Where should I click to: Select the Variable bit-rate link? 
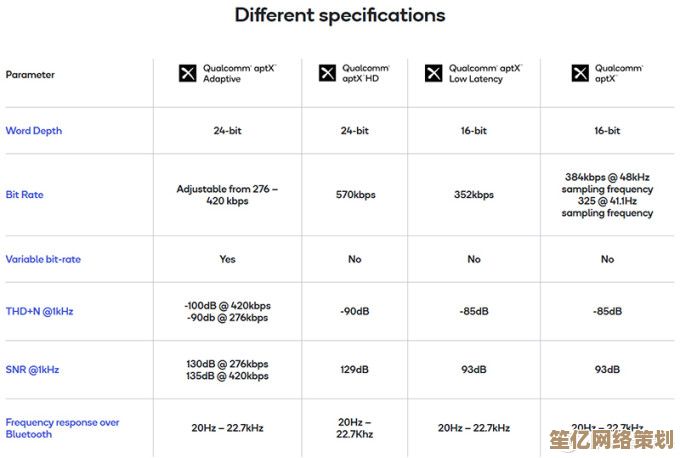(x=43, y=259)
